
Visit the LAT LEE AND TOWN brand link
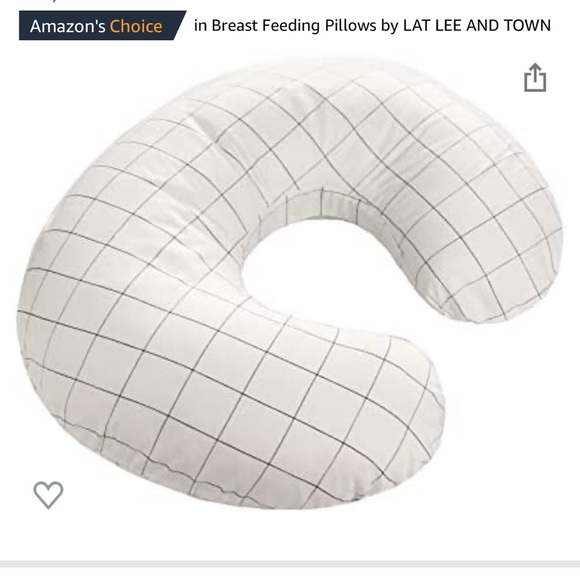(477, 26)
